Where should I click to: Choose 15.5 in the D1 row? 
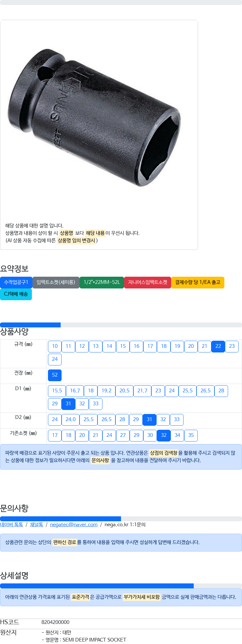coord(57,391)
